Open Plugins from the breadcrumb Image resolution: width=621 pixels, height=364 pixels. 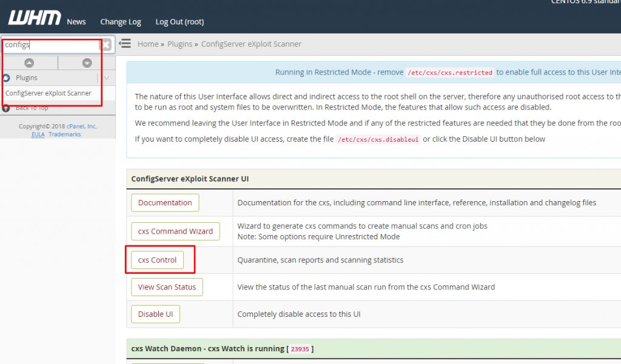point(180,44)
